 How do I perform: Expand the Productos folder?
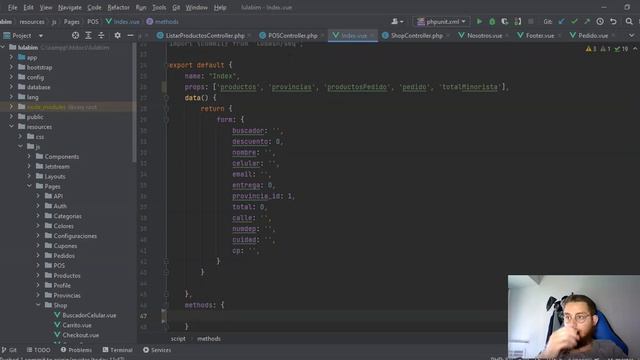coord(38,276)
